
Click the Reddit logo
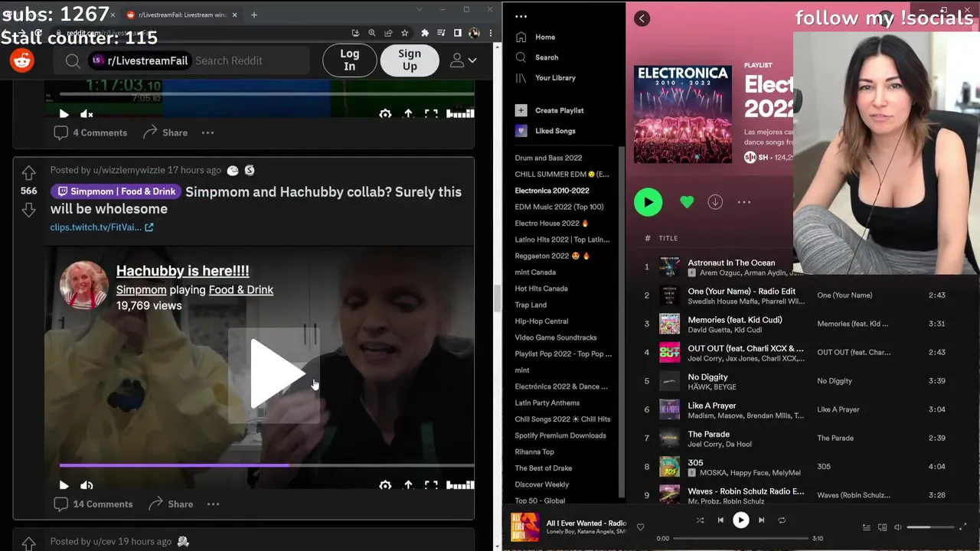pos(22,60)
